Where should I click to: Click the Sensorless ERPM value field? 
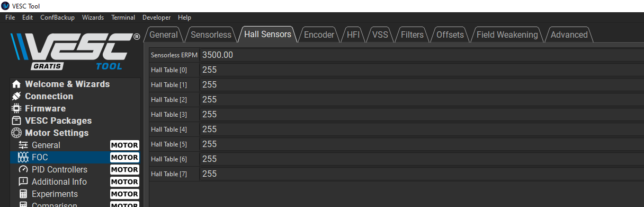point(422,55)
